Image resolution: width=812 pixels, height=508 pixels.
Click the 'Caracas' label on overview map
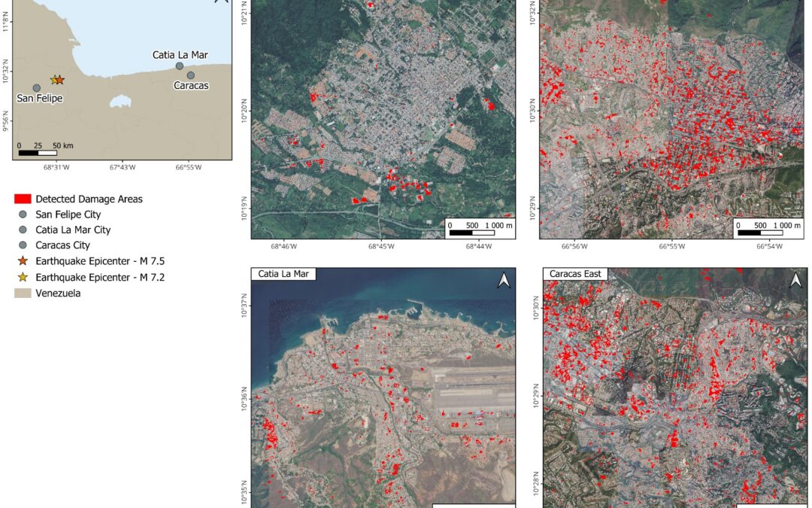point(191,86)
